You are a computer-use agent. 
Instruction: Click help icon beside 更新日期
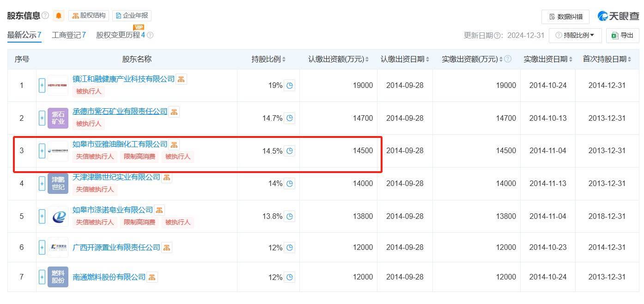[498, 36]
